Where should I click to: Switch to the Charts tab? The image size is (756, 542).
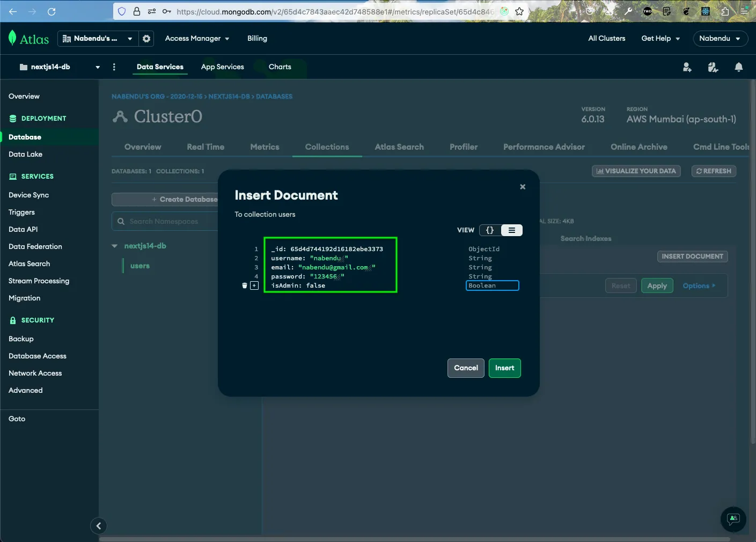[x=280, y=67]
